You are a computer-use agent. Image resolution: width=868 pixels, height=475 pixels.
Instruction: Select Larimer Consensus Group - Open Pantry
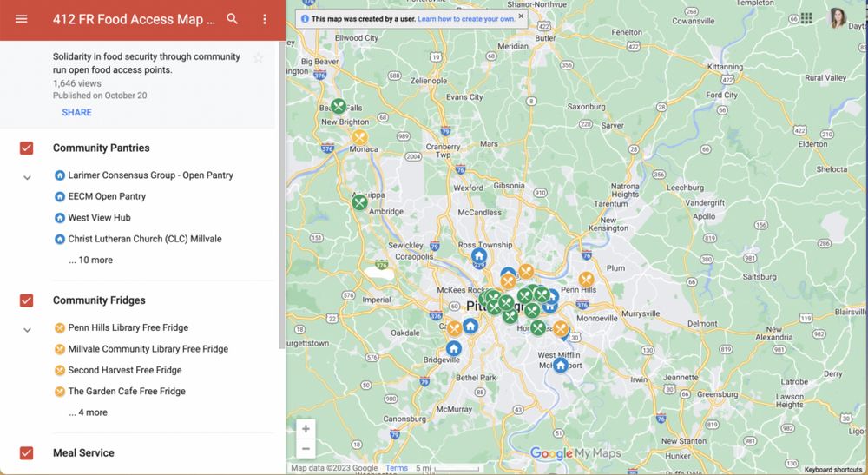click(150, 175)
